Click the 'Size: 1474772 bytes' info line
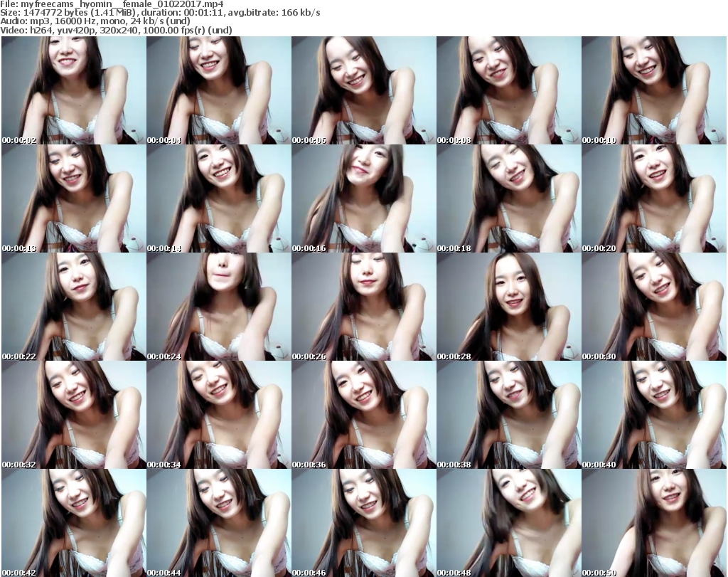 tap(160, 13)
